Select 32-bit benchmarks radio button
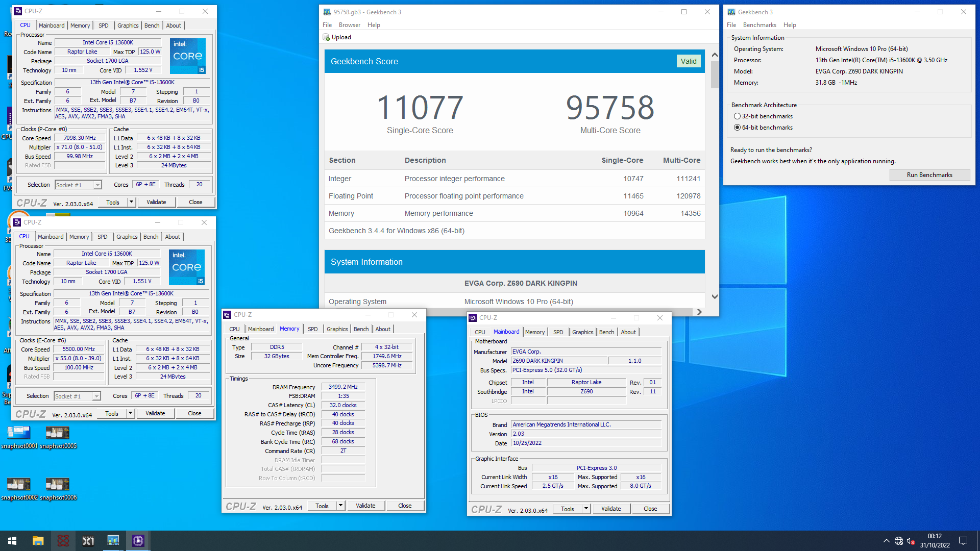 [737, 116]
